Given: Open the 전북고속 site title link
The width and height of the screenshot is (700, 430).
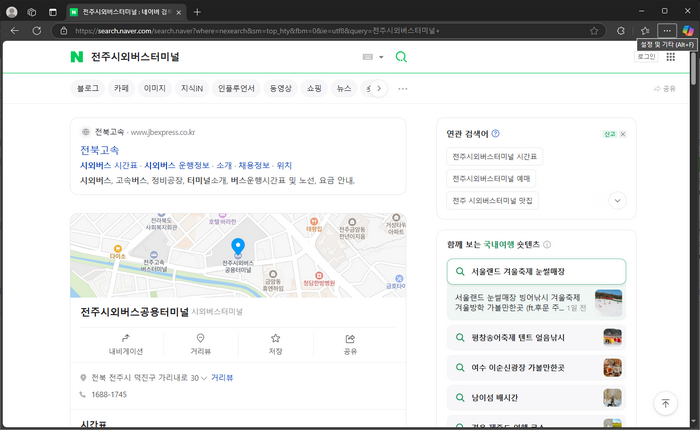Looking at the screenshot, I should point(100,150).
